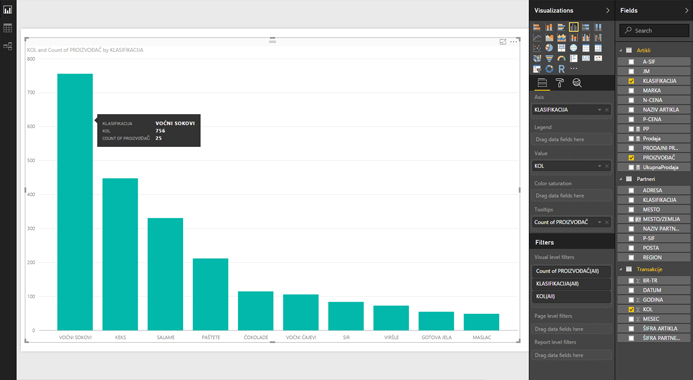This screenshot has width=693, height=380.
Task: Uncheck the PROIZVOĐAČ field checkbox
Action: click(631, 158)
